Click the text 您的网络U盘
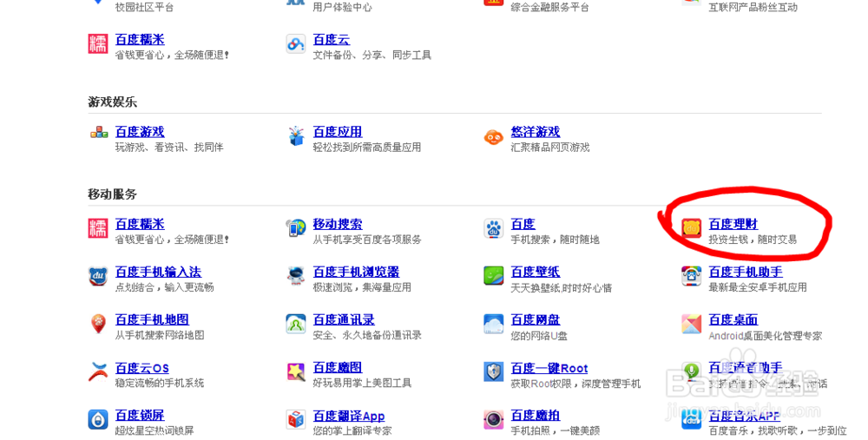This screenshot has width=868, height=440. [539, 335]
